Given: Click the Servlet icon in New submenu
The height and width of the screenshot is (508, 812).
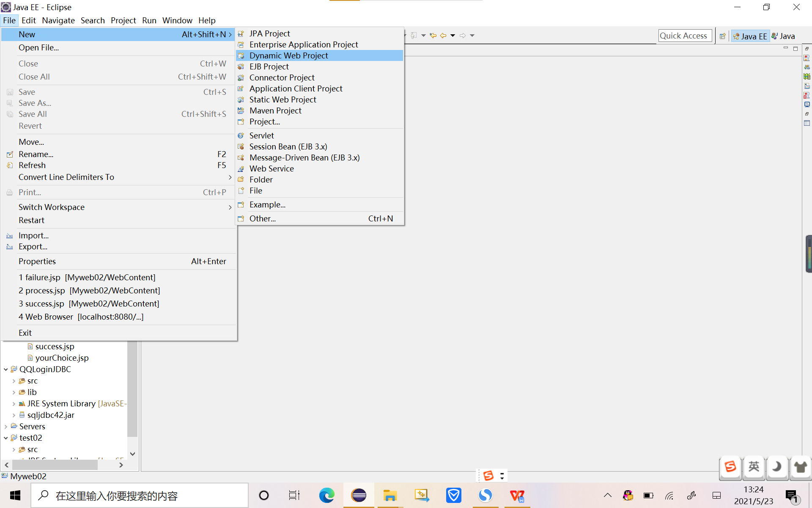Looking at the screenshot, I should (x=241, y=135).
